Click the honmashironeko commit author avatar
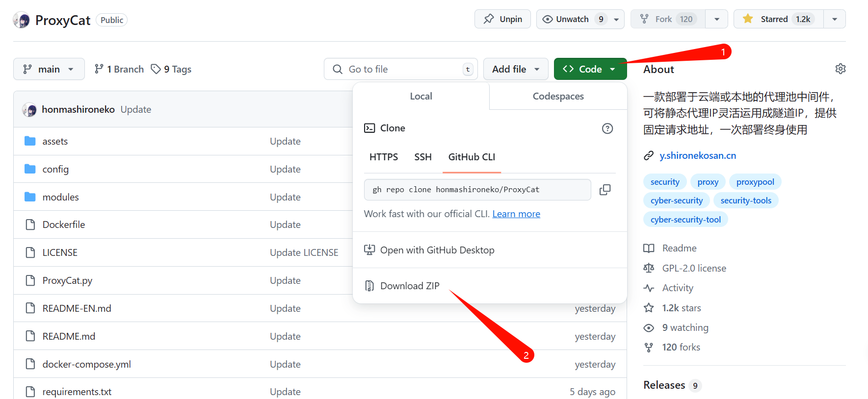868x399 pixels. (x=29, y=109)
